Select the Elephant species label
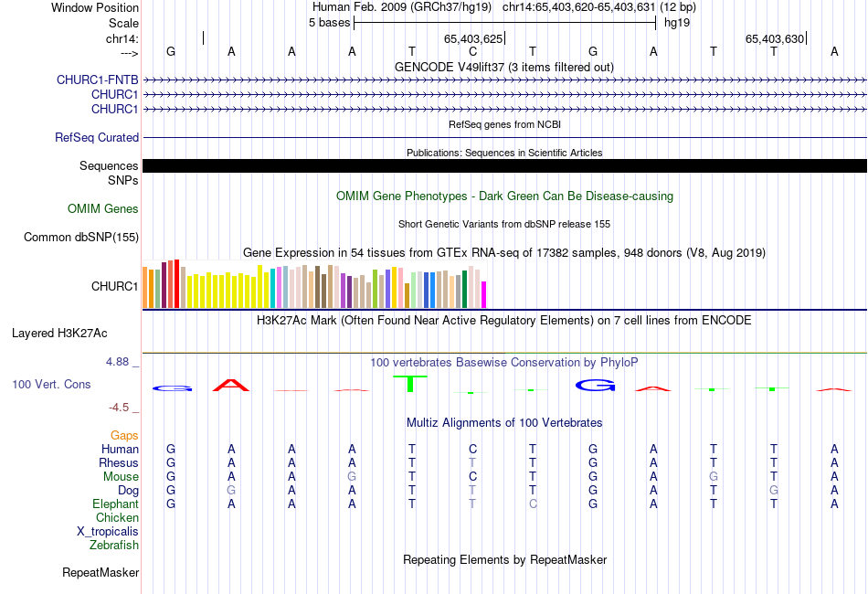Viewport: 868px width, 594px height. pos(115,504)
